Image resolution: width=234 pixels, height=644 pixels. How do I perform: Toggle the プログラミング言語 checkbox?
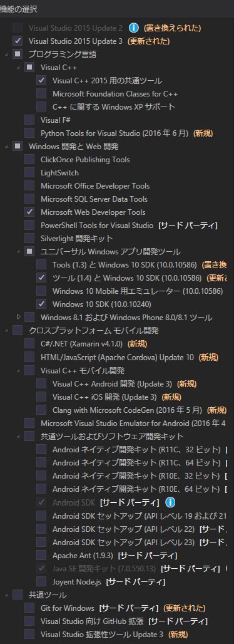tap(18, 55)
